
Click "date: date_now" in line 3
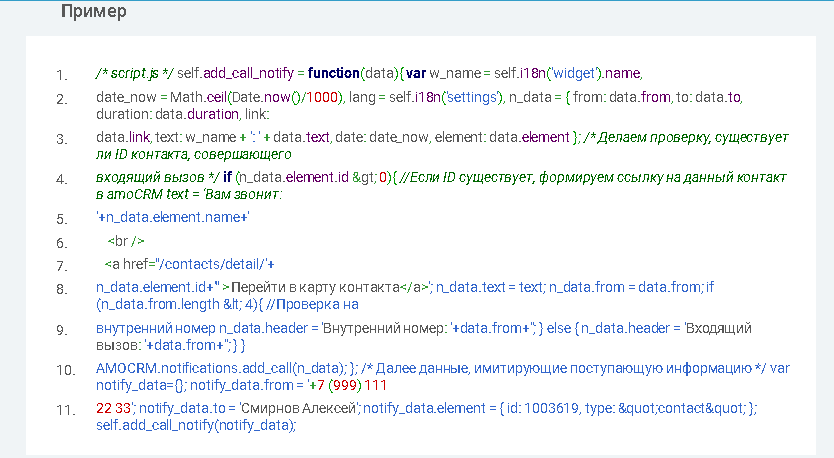pyautogui.click(x=381, y=137)
